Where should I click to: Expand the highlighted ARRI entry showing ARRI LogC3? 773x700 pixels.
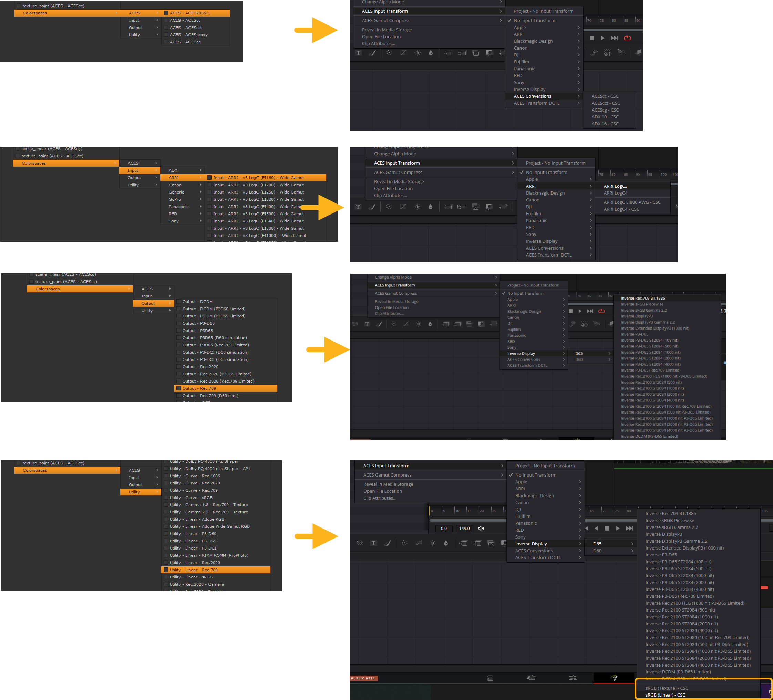tap(556, 186)
